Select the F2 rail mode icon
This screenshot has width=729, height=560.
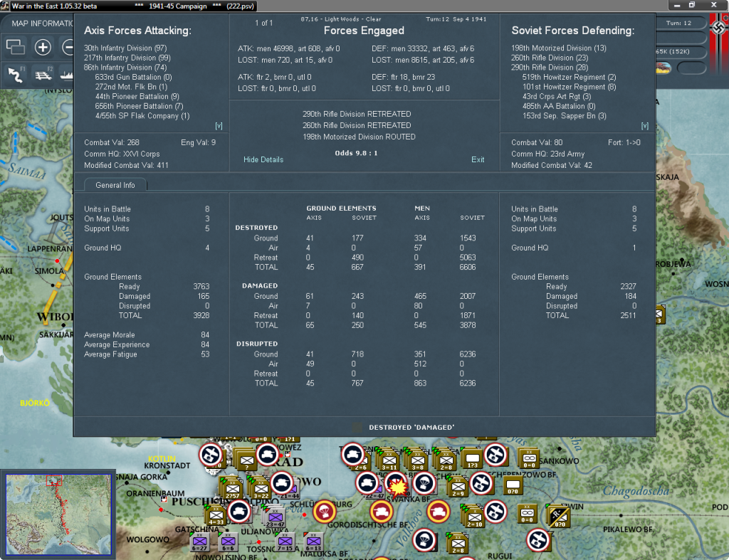point(43,74)
